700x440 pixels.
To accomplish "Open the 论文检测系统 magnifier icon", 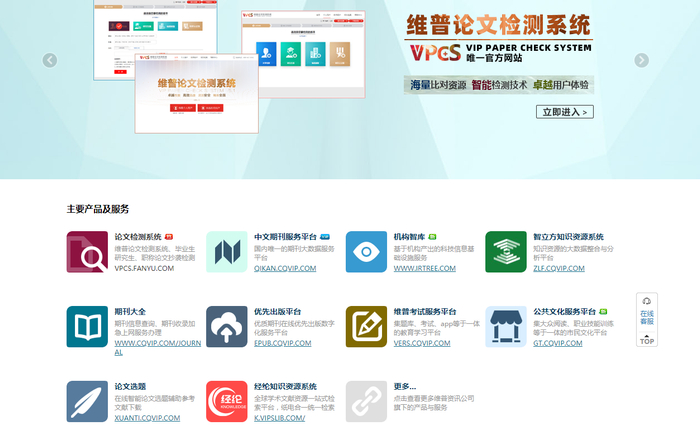I will click(x=87, y=252).
